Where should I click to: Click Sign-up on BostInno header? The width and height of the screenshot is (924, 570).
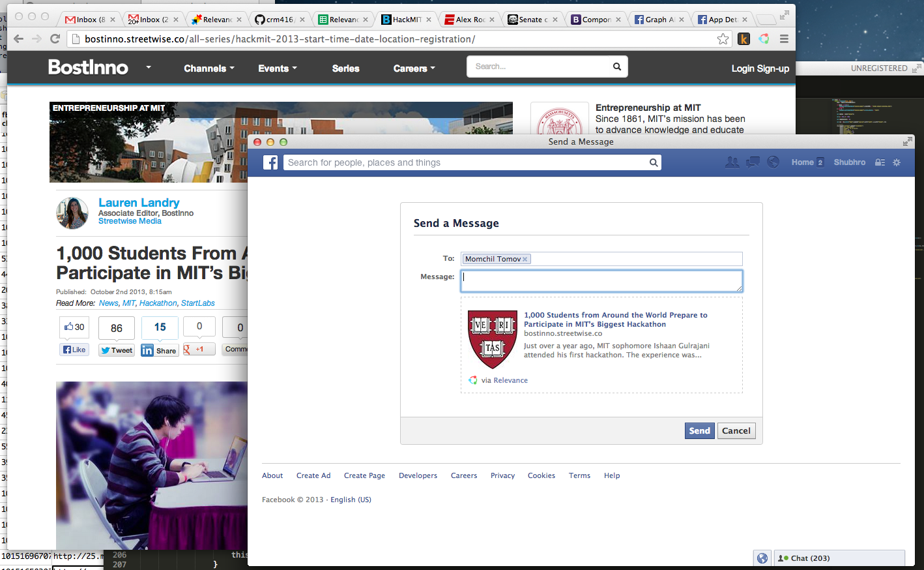click(x=773, y=68)
